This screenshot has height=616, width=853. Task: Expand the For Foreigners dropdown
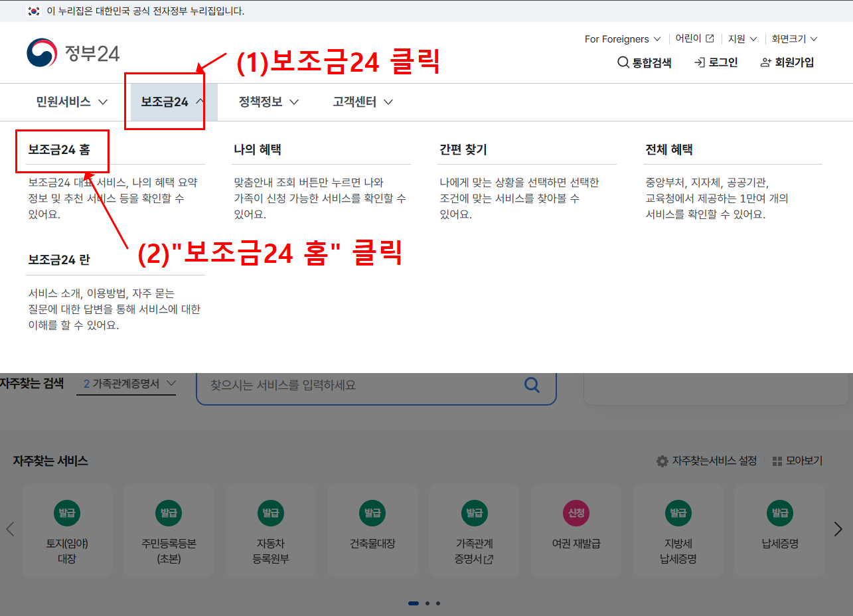click(x=623, y=39)
